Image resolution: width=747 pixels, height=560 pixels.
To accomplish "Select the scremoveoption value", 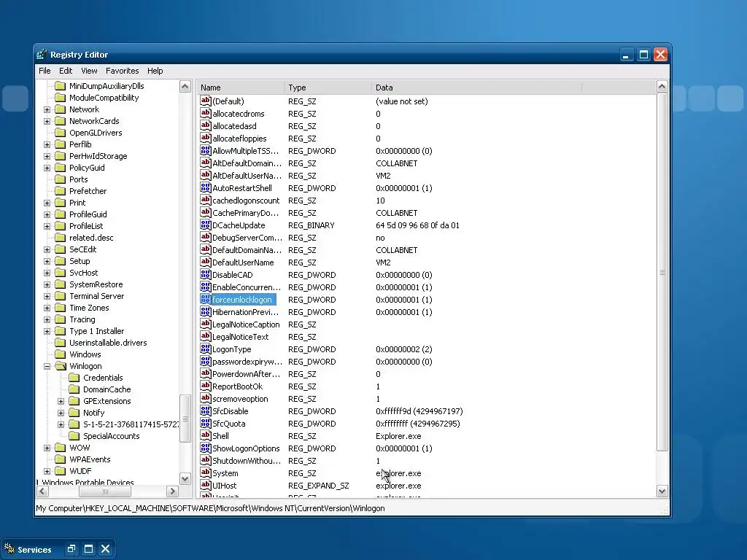I will point(240,399).
